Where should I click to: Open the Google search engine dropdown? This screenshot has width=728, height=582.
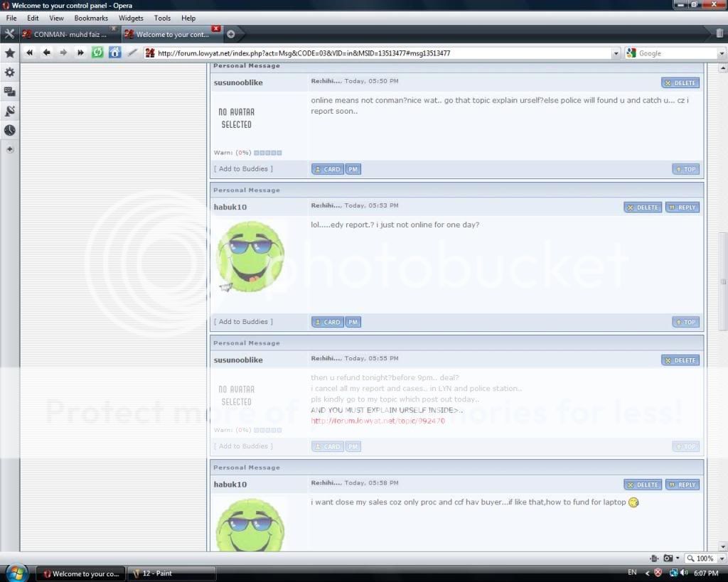click(x=631, y=53)
